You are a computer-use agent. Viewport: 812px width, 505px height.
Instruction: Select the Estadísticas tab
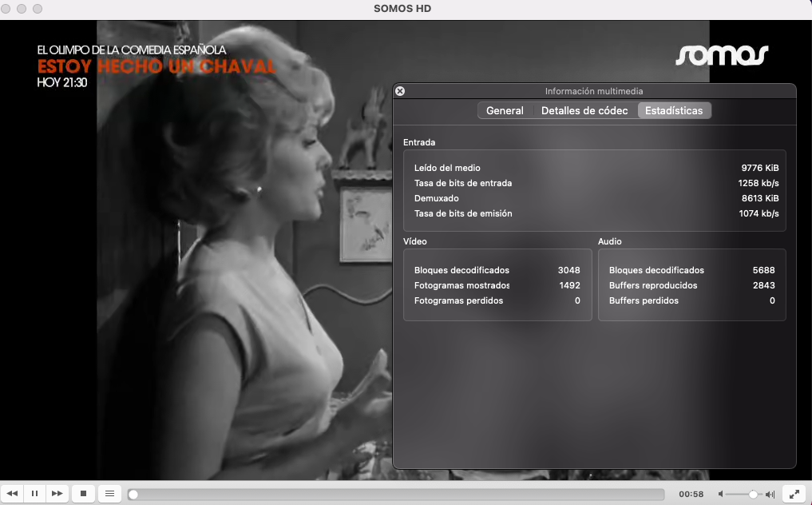tap(674, 111)
